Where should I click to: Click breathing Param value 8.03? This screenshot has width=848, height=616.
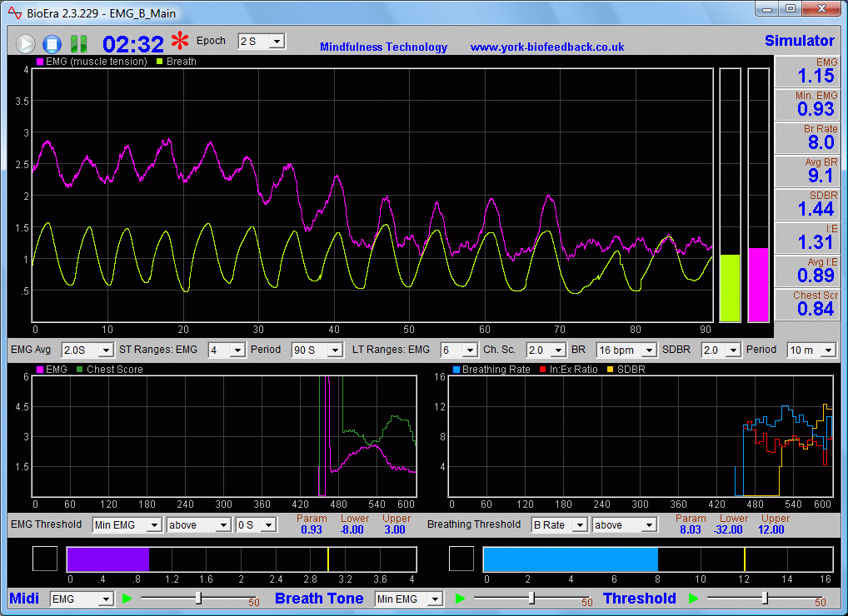690,530
